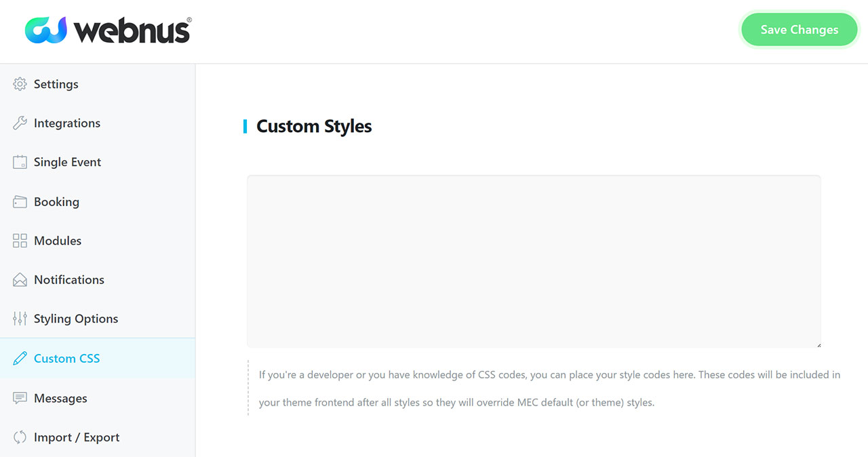This screenshot has height=457, width=868.
Task: Click the Notifications envelope icon
Action: (x=20, y=279)
